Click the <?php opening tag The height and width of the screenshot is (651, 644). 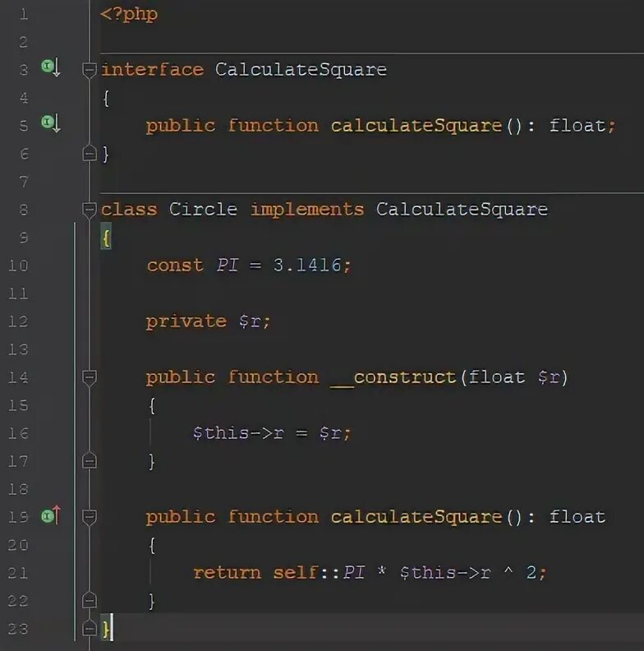coord(129,15)
